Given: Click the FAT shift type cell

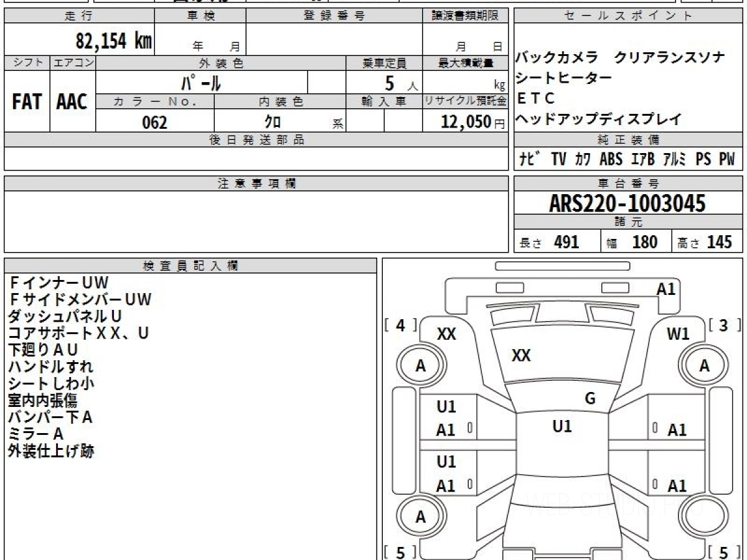Looking at the screenshot, I should (27, 102).
